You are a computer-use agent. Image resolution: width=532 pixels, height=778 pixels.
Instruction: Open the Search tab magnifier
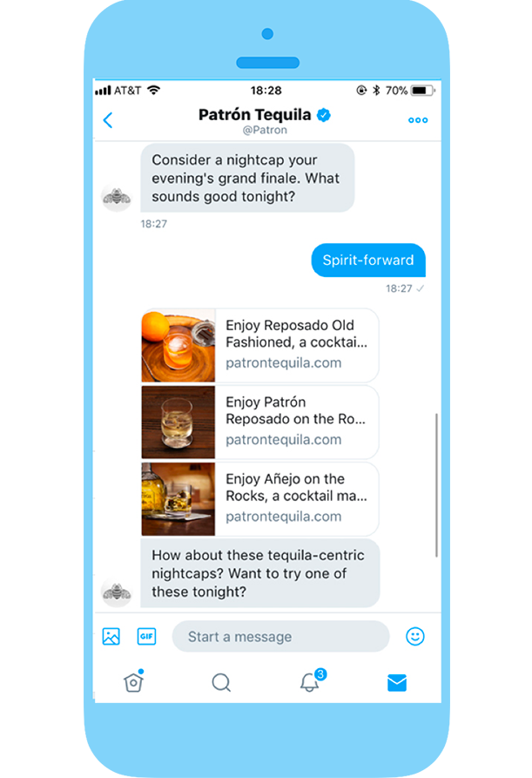(221, 682)
